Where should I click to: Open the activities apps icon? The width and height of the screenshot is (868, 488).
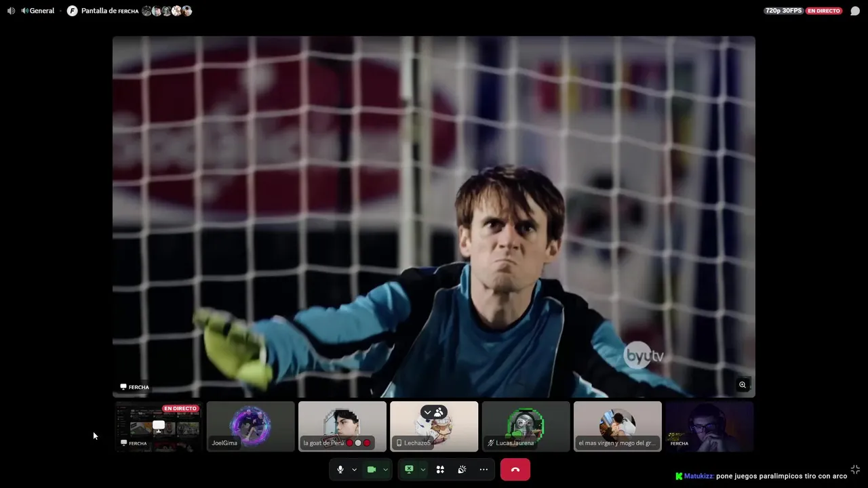tap(440, 469)
